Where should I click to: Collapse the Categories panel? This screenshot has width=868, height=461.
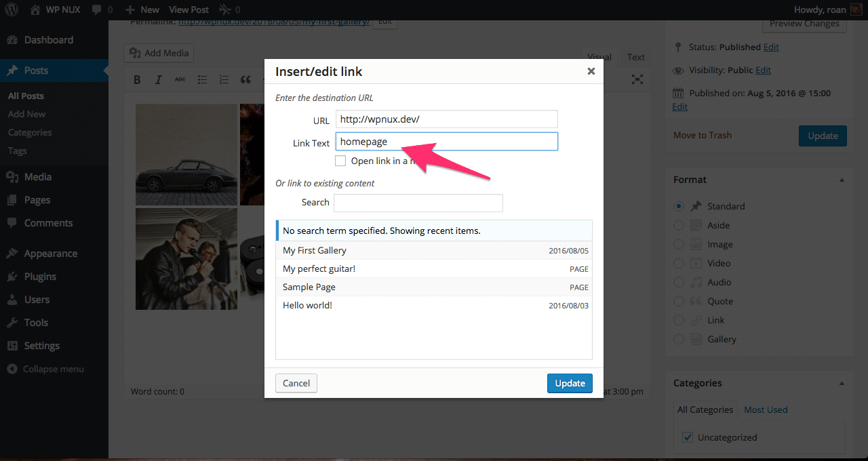pos(842,383)
